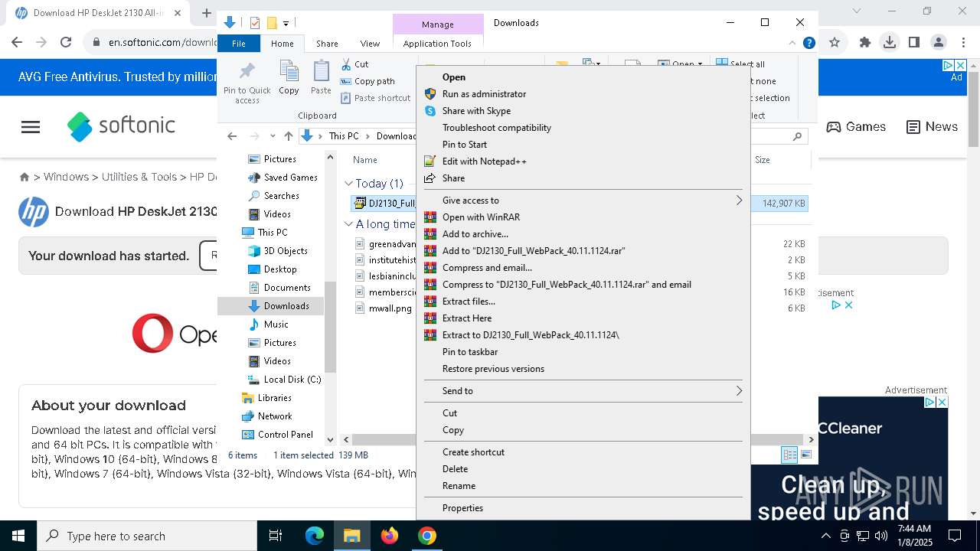Image resolution: width=980 pixels, height=551 pixels.
Task: Open Firefox from the taskbar
Action: (390, 536)
